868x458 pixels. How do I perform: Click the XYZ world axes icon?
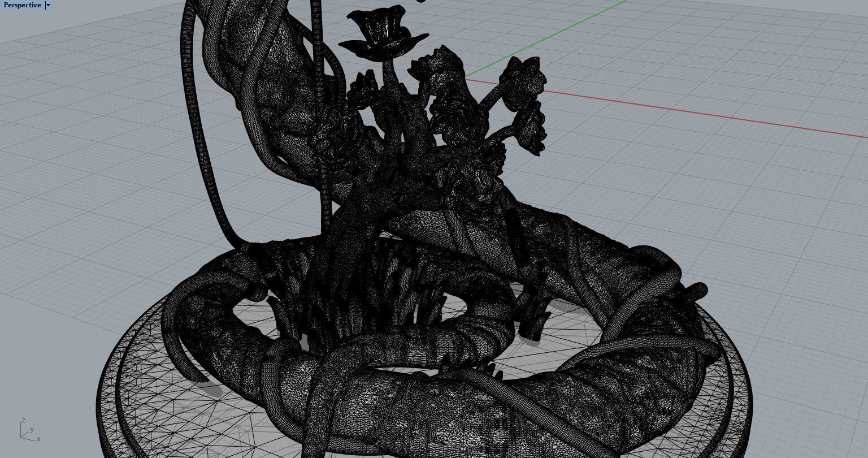29,430
